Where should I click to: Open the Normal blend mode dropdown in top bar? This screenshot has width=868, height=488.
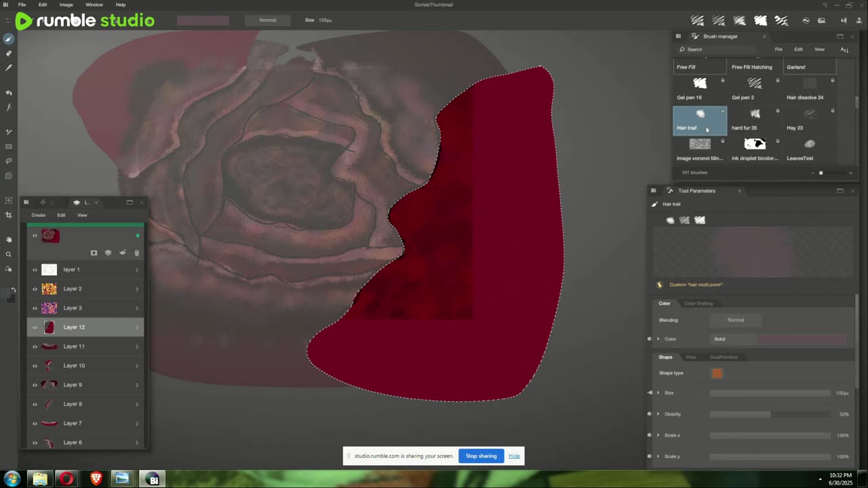click(268, 20)
